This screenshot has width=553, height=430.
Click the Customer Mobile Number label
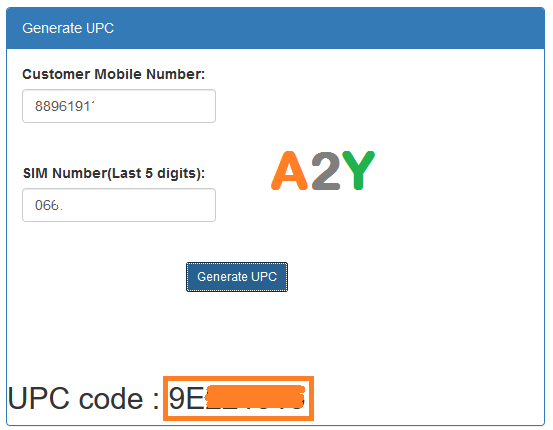[x=114, y=74]
